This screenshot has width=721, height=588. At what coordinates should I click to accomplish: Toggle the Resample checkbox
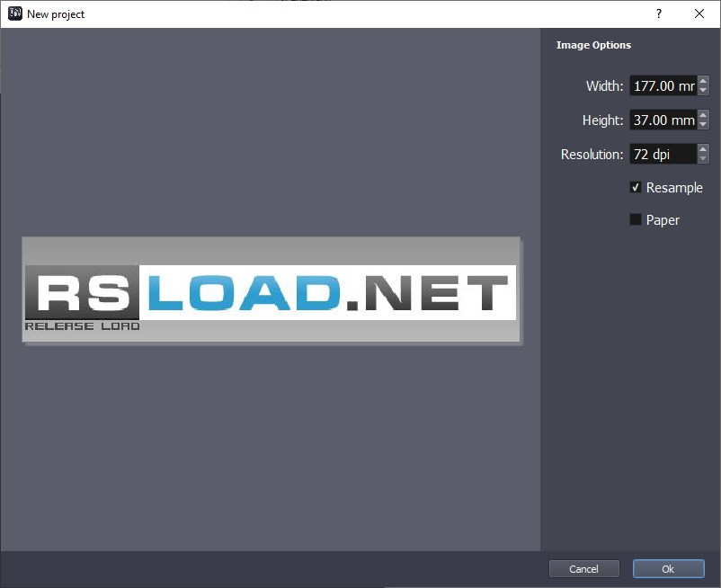(636, 187)
